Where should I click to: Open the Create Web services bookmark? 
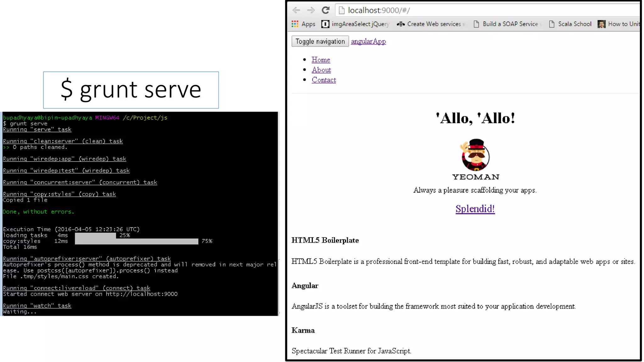point(431,24)
